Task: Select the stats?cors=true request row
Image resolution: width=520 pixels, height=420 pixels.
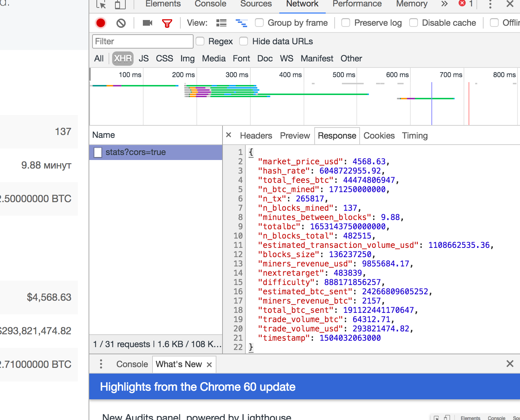Action: click(156, 152)
